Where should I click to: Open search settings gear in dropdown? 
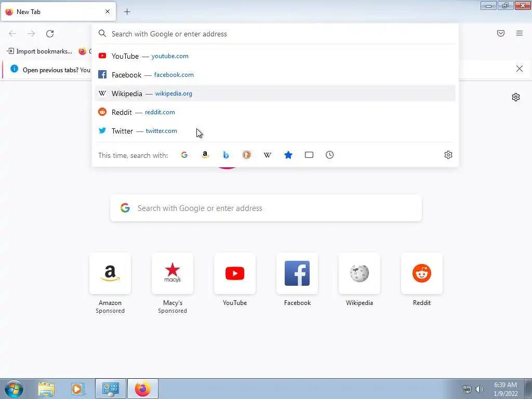click(x=448, y=155)
